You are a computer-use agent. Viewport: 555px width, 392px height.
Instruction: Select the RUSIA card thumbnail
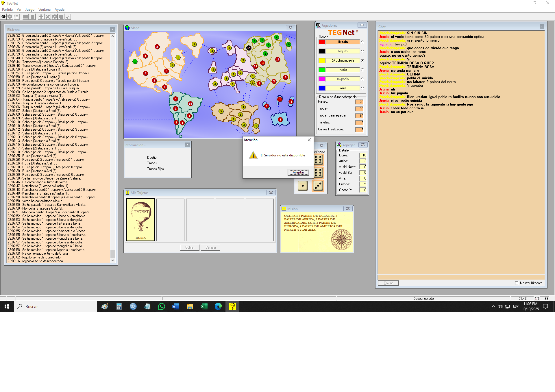[140, 220]
